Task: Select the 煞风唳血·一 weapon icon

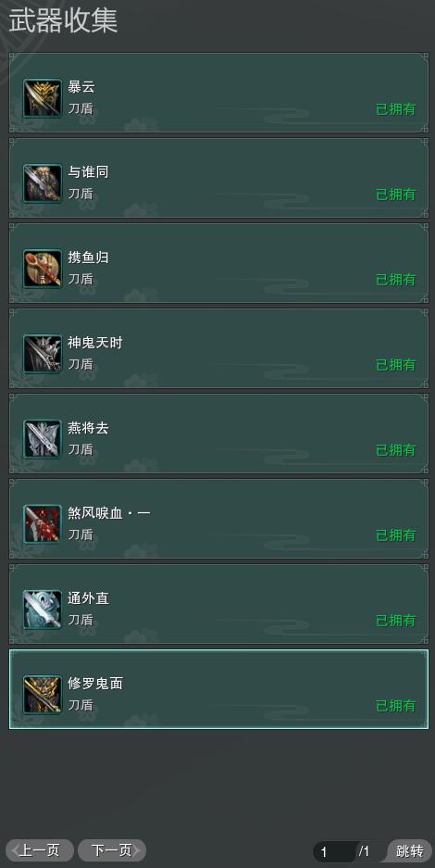Action: tap(43, 524)
